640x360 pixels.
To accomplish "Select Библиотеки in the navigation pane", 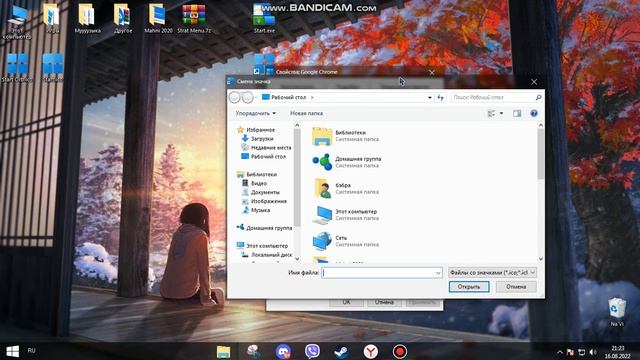I will 257,174.
